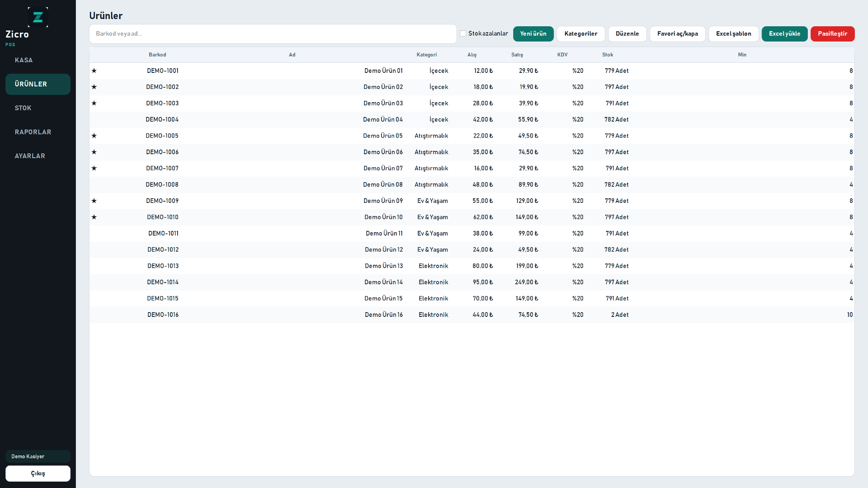Click product name Demo Ürün 05
The width and height of the screenshot is (868, 488).
coord(383,136)
